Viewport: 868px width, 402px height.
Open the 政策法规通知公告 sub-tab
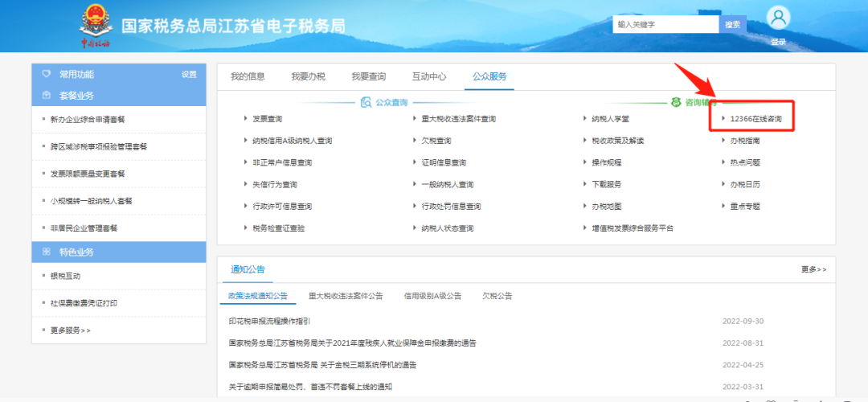(258, 296)
